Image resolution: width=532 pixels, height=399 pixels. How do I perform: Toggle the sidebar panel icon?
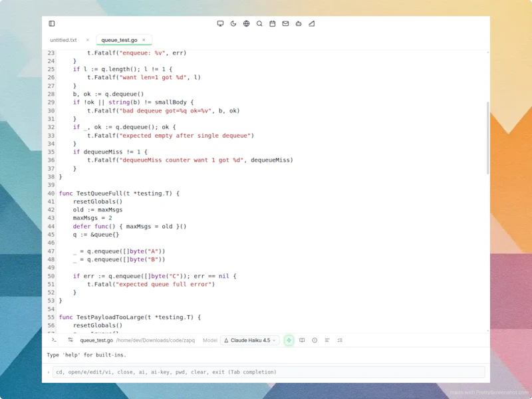click(x=52, y=23)
